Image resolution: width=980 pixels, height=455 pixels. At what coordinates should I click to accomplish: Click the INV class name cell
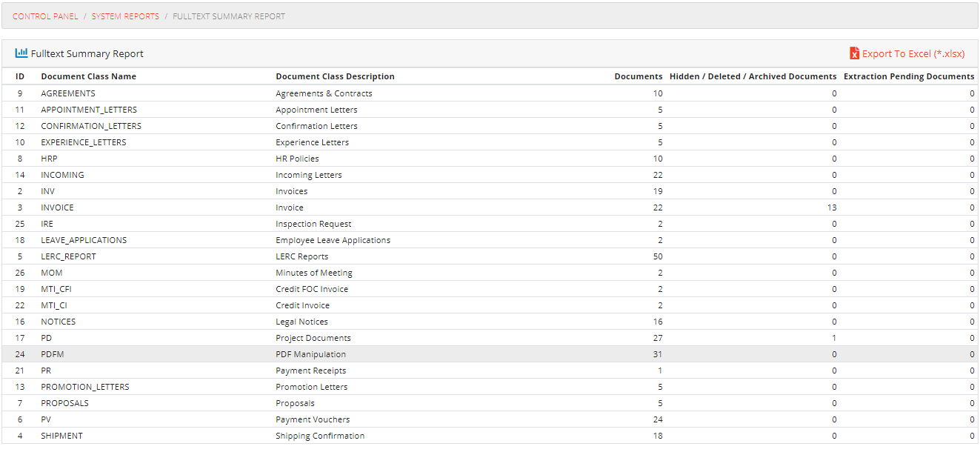(47, 191)
